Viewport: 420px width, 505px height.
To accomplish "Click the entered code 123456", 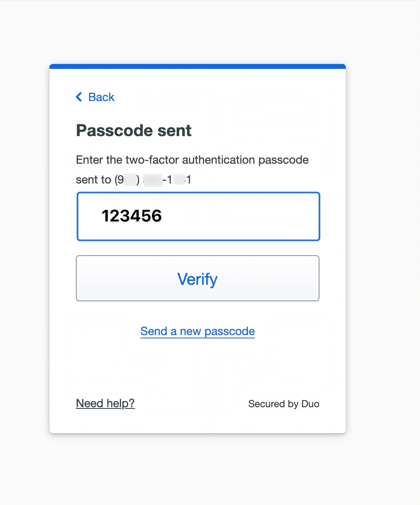I will click(131, 216).
